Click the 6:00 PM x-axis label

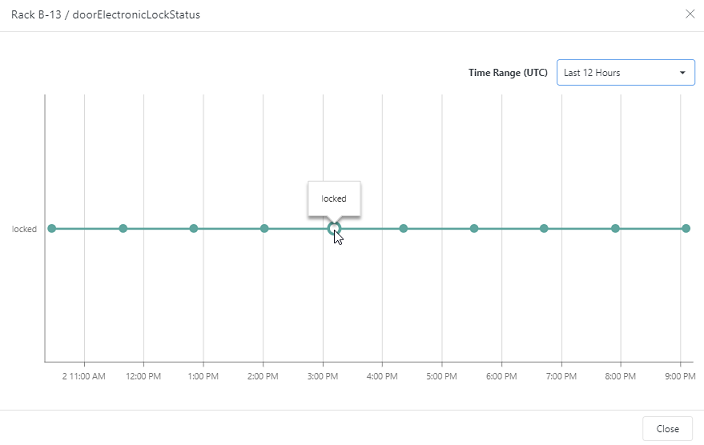(501, 376)
